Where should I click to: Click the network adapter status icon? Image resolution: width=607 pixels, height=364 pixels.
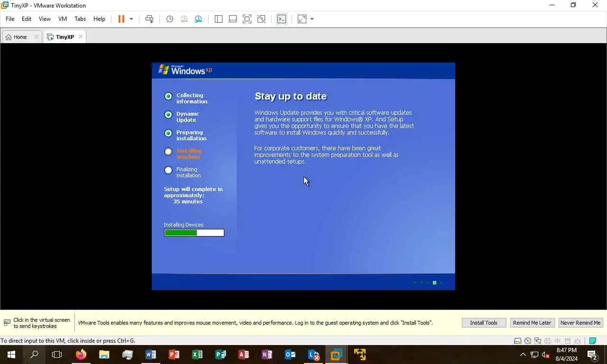tap(538, 341)
